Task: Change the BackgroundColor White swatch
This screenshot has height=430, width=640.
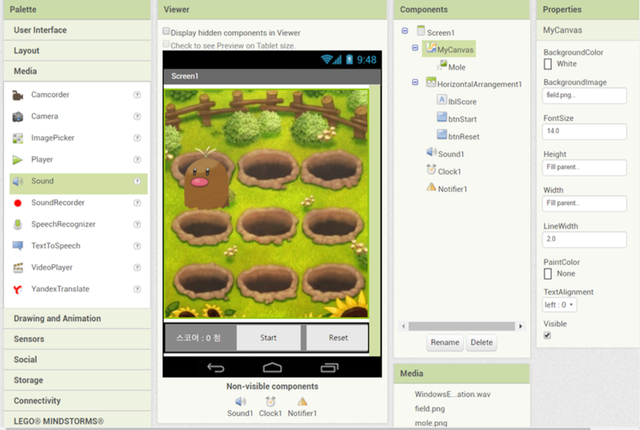Action: [x=548, y=64]
